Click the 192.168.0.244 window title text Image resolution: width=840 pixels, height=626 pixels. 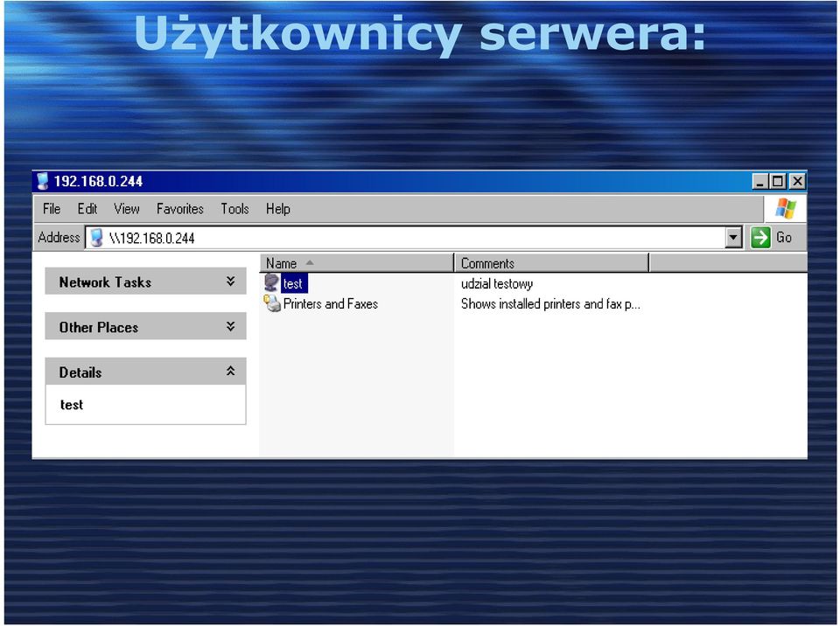[98, 182]
